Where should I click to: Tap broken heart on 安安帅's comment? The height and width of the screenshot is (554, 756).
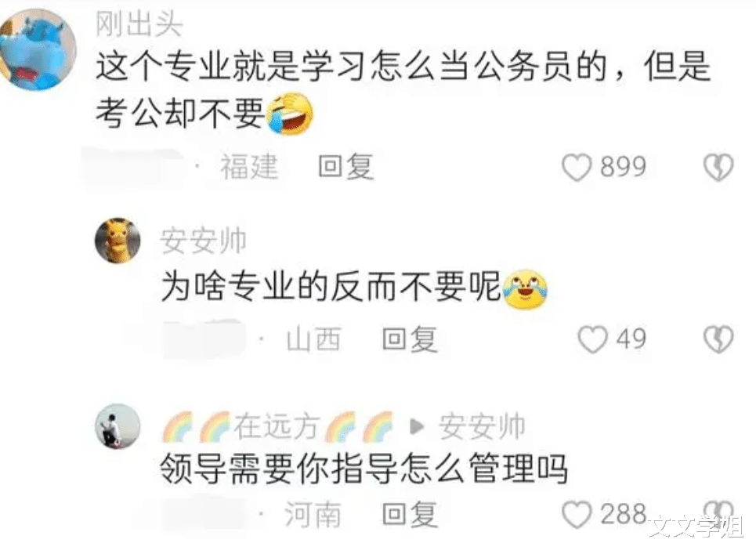(718, 339)
